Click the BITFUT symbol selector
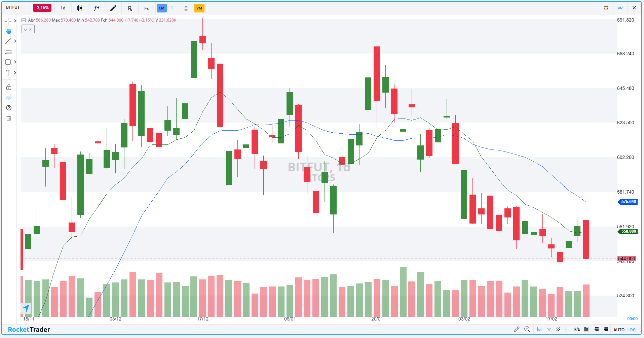The height and width of the screenshot is (338, 644). click(x=13, y=7)
